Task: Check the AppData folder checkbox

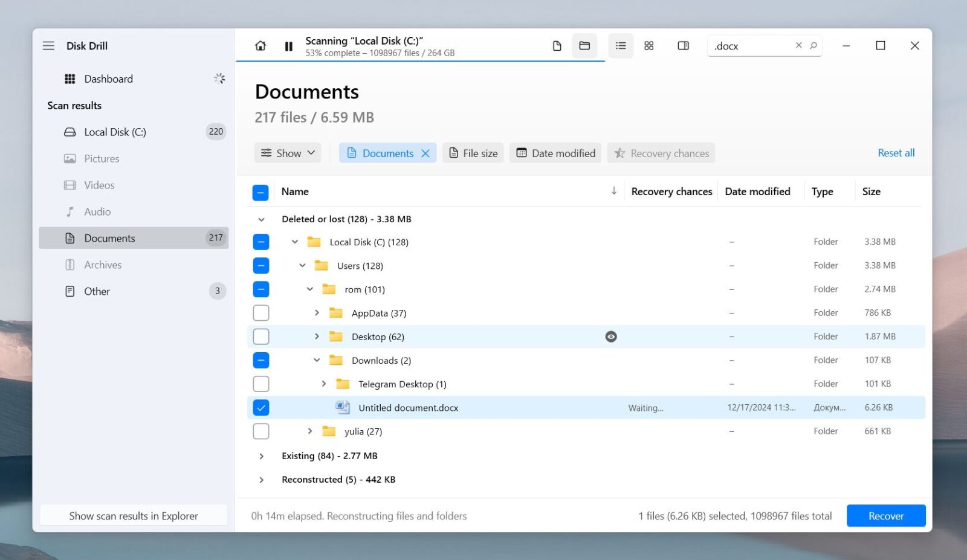Action: click(x=260, y=312)
